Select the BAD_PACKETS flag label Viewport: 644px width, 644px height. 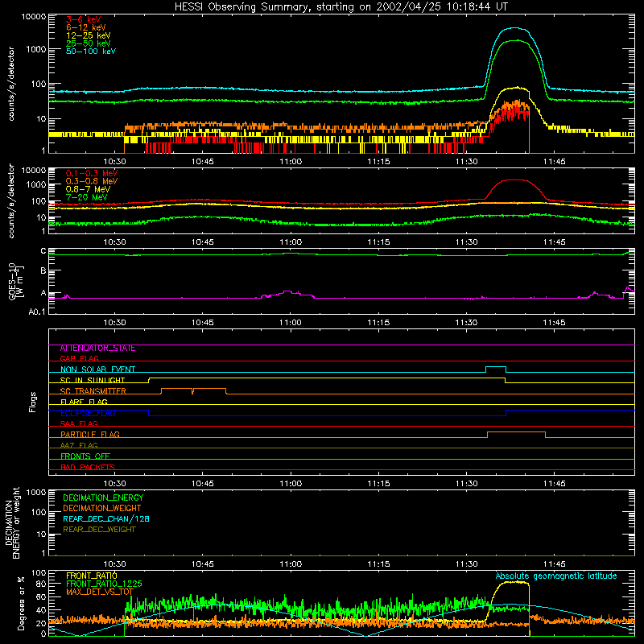[88, 467]
